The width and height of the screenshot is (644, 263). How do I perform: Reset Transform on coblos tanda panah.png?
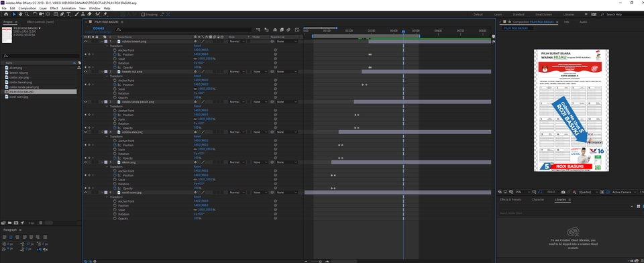pos(197,106)
